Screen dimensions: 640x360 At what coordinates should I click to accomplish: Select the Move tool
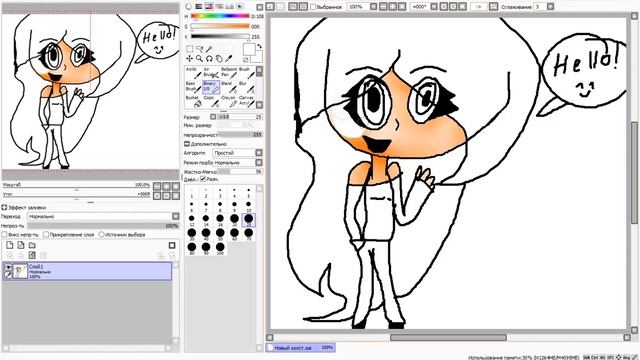click(x=189, y=59)
